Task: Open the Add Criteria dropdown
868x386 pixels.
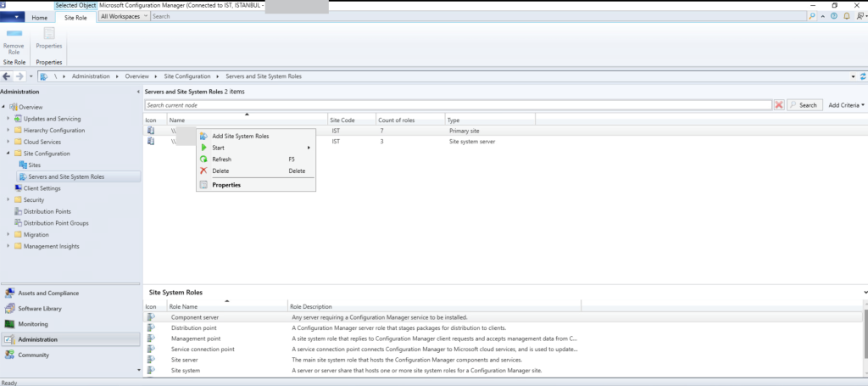Action: [845, 105]
